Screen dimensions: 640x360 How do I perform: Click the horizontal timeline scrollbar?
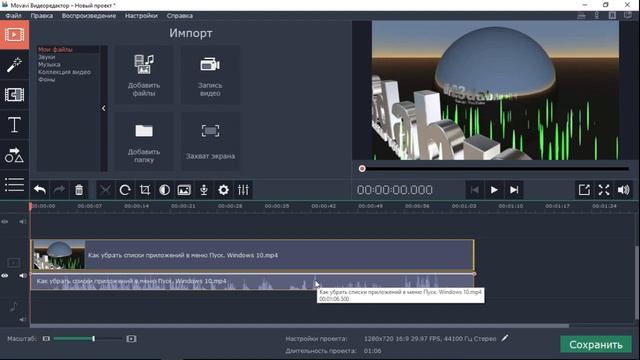[300, 326]
